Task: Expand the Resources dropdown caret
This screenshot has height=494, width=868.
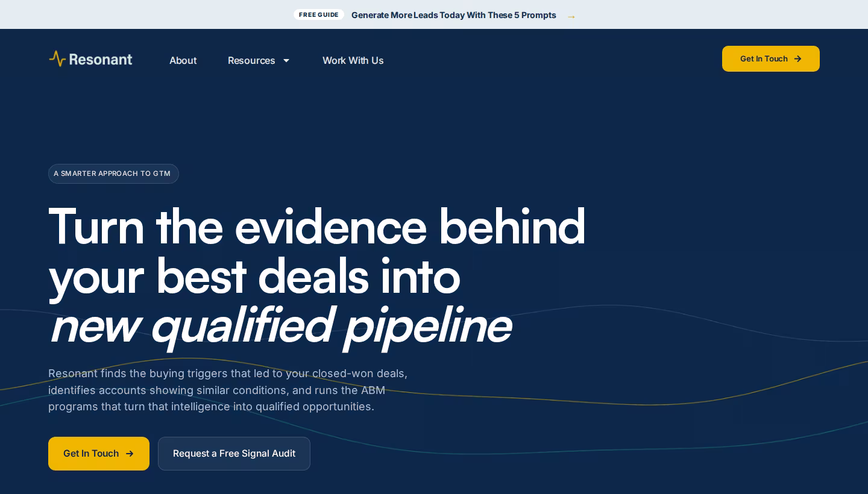Action: pos(286,60)
